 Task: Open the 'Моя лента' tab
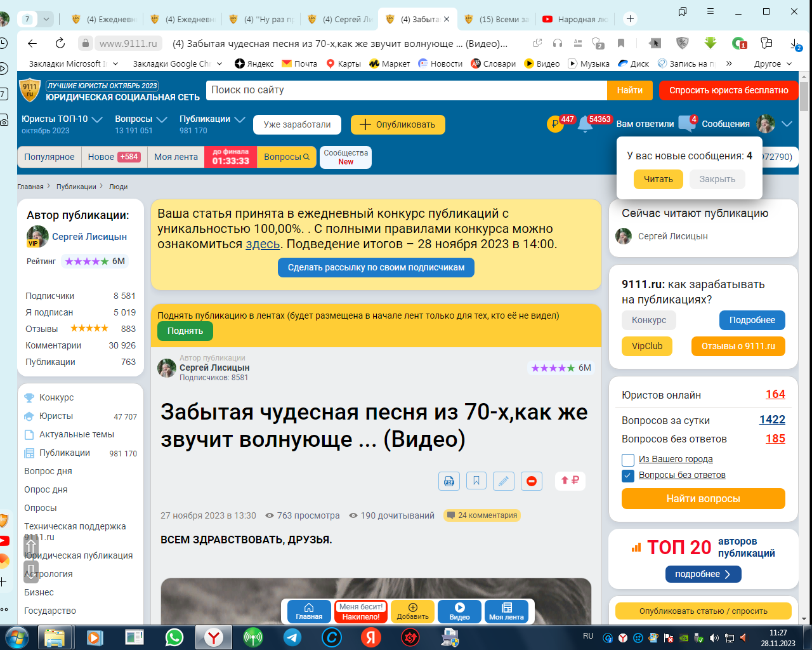pyautogui.click(x=176, y=157)
